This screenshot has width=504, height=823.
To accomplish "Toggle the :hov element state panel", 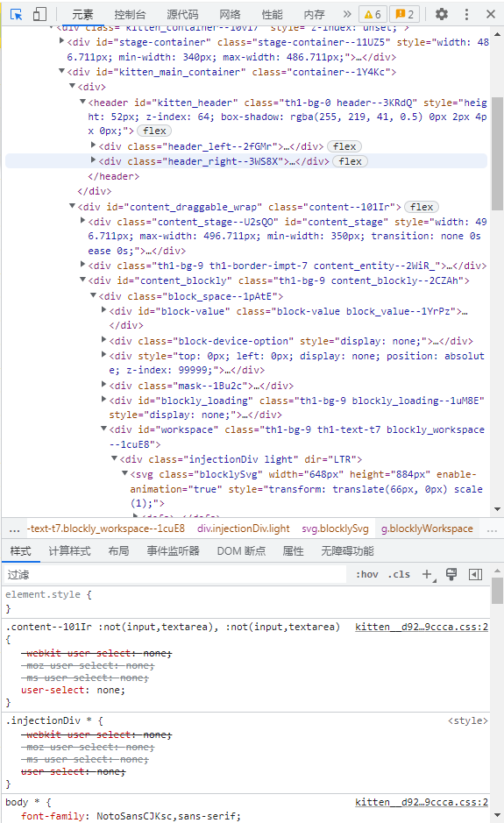I will pyautogui.click(x=367, y=575).
